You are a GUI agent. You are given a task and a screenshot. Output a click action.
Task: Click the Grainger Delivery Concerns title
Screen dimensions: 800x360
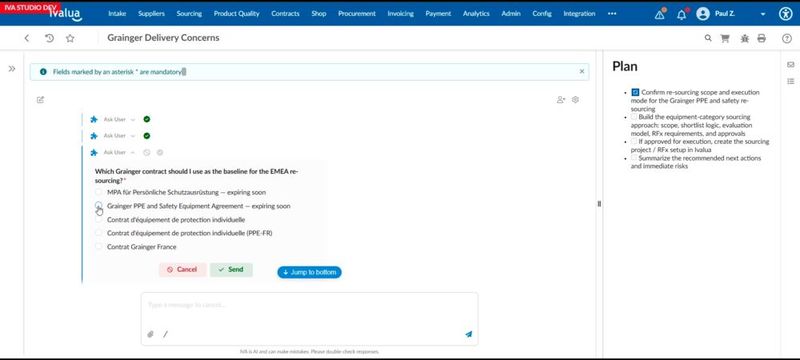[x=163, y=38]
